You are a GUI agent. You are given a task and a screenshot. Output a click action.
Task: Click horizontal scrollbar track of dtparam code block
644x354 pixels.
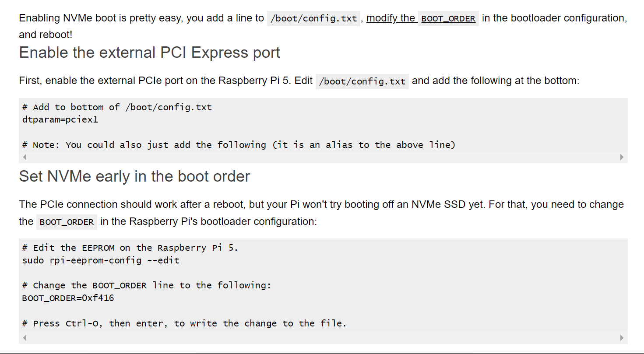tap(323, 157)
